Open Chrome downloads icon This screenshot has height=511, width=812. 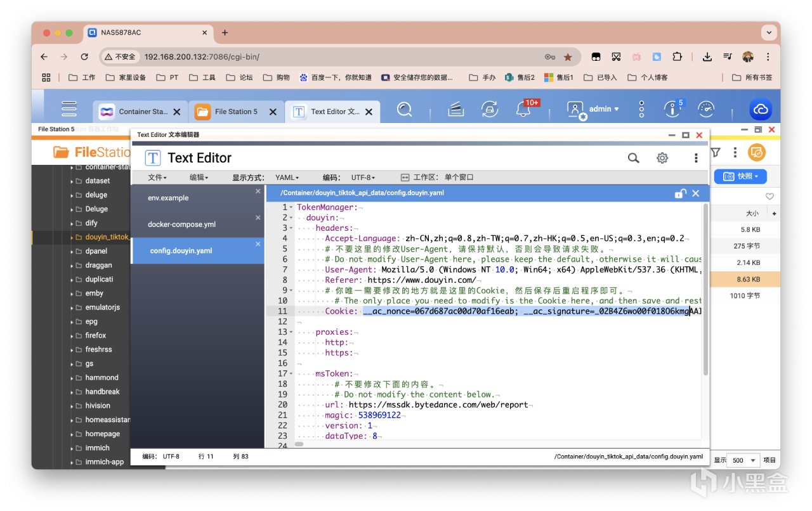point(707,57)
